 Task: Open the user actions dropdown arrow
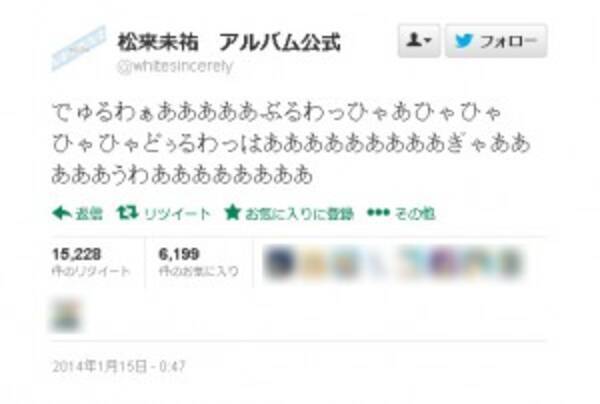(x=428, y=41)
